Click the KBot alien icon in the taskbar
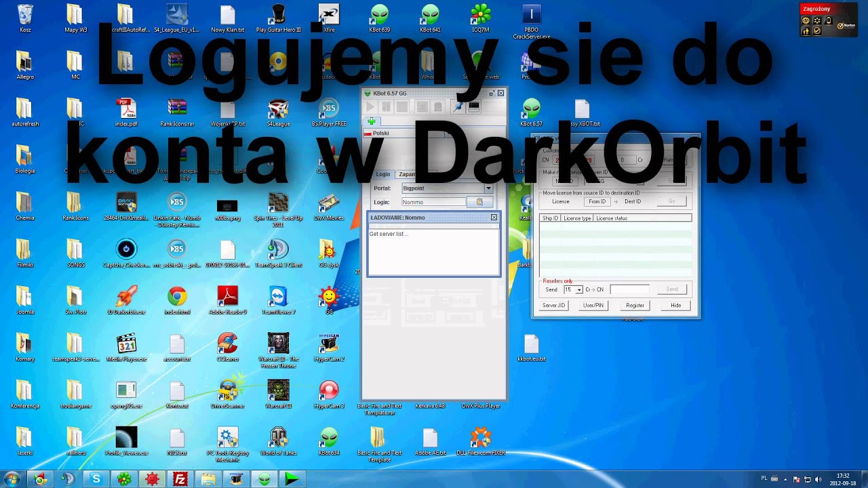The height and width of the screenshot is (488, 868). (264, 479)
